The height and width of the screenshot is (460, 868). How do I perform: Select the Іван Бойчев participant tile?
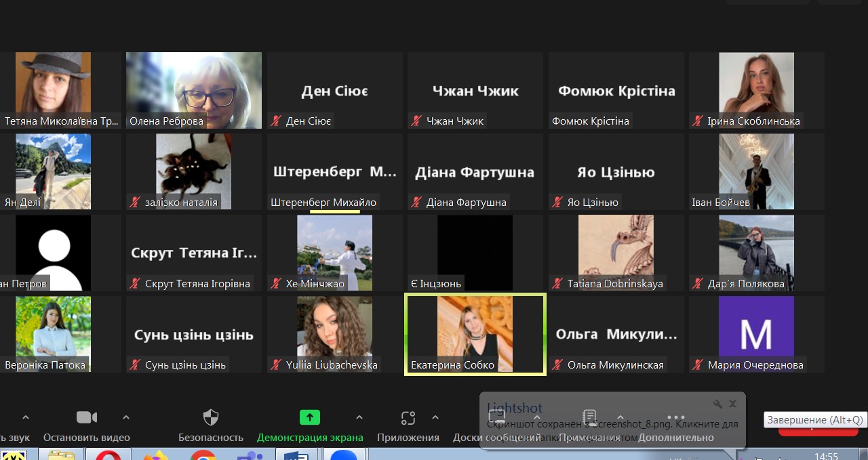756,171
